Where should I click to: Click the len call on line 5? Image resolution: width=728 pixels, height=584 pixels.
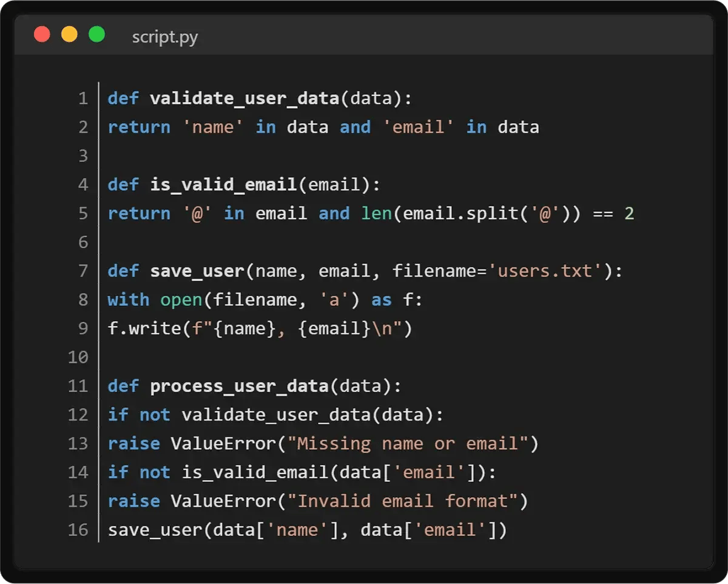coord(376,213)
